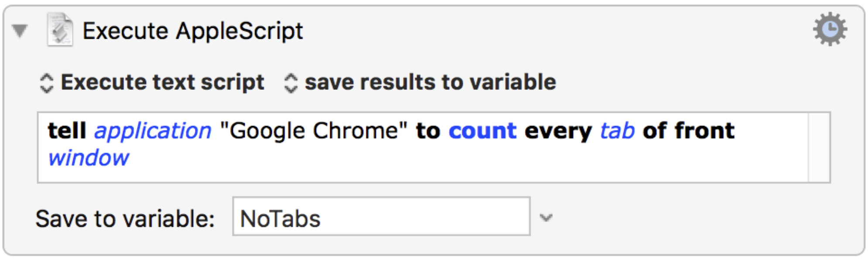This screenshot has height=259, width=868.
Task: Place cursor on the italic word application
Action: coord(153,132)
